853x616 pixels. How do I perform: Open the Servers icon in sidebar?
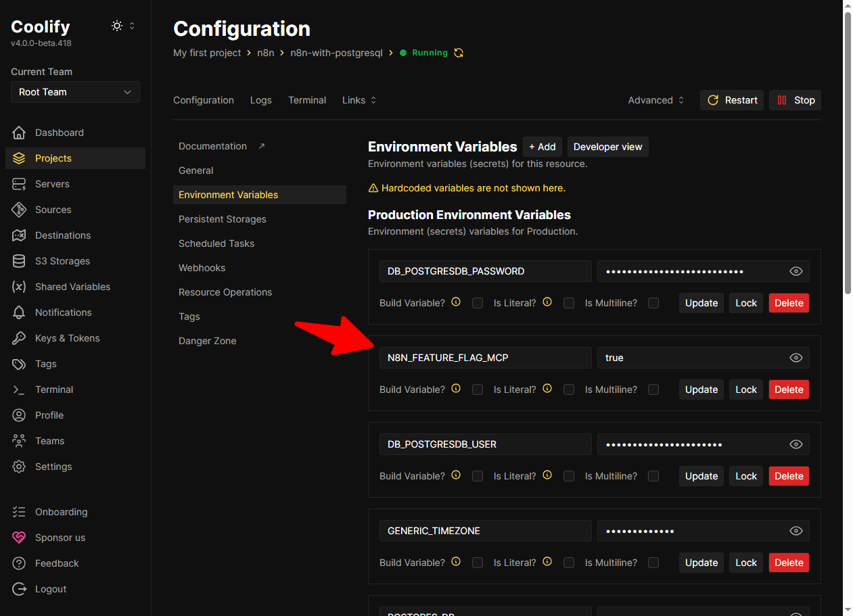19,184
